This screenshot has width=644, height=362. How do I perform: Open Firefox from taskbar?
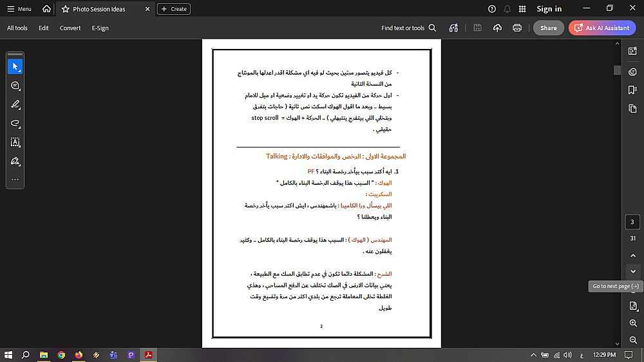click(79, 355)
